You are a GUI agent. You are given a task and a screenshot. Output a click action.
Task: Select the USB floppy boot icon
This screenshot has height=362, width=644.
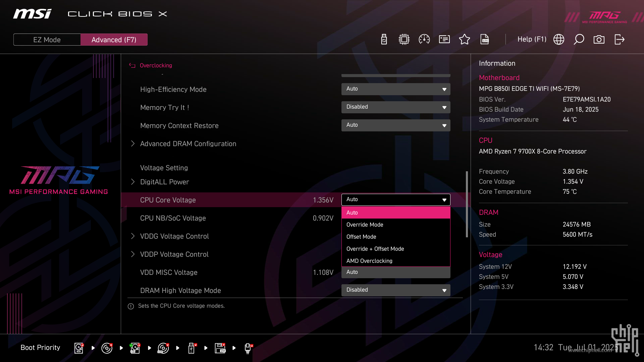click(220, 348)
